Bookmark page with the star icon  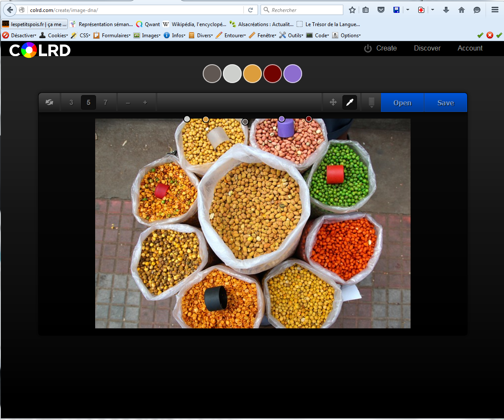click(x=352, y=10)
